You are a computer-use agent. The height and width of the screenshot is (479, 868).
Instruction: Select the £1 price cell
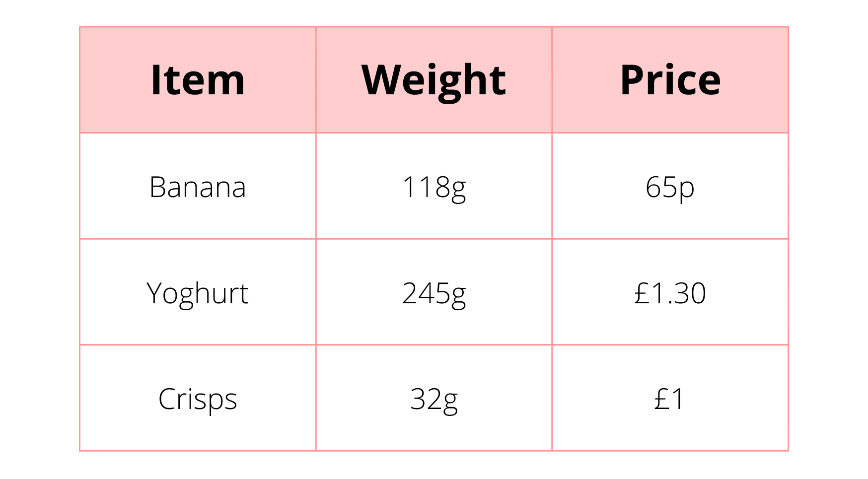coord(670,399)
